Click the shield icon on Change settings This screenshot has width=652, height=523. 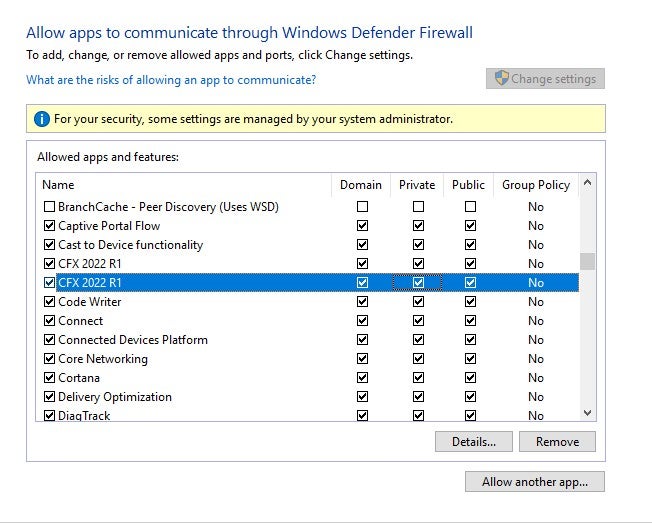[501, 78]
